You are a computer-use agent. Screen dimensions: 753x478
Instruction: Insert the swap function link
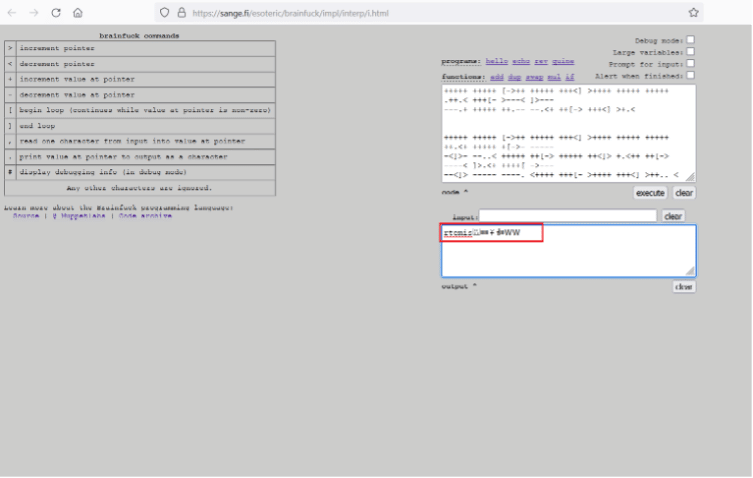[x=535, y=76]
